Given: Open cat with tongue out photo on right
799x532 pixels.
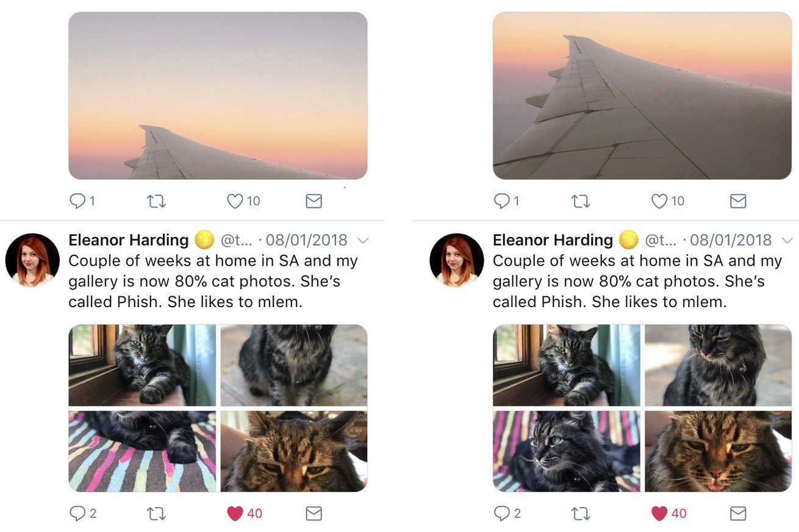Looking at the screenshot, I should 718,451.
